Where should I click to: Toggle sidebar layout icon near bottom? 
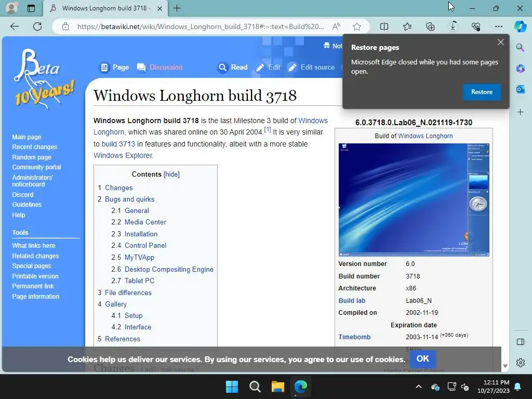(520, 342)
